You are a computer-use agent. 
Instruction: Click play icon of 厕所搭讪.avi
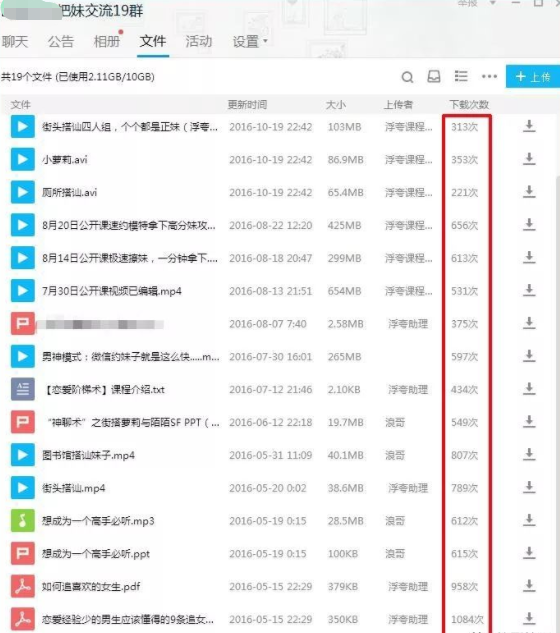tap(23, 192)
